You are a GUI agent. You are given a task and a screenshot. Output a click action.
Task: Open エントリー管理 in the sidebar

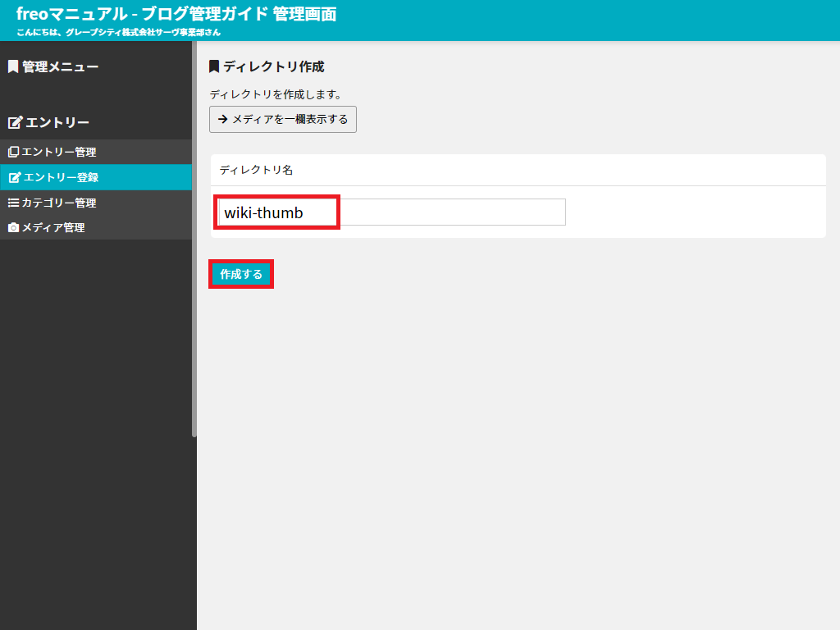coord(96,152)
